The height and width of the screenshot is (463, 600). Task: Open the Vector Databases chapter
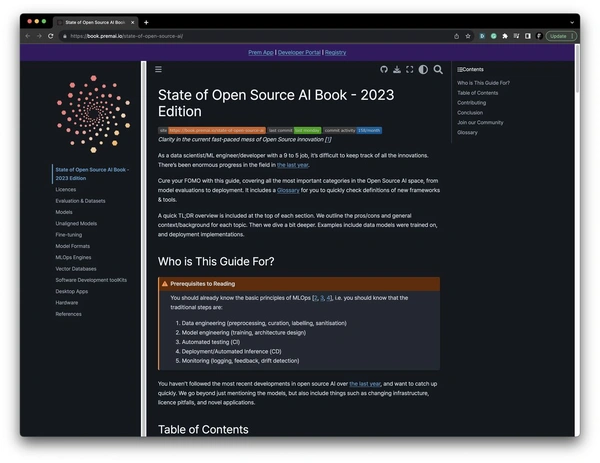[x=76, y=269]
